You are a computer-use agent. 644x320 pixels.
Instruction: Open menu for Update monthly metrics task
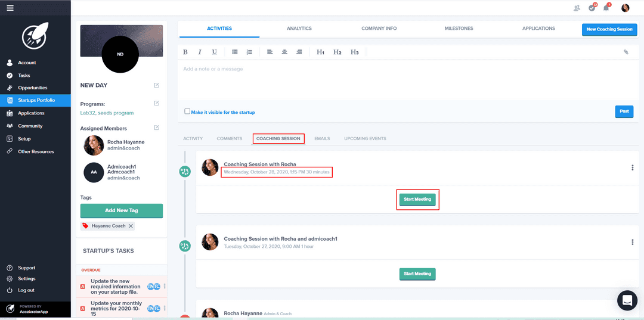[165, 308]
